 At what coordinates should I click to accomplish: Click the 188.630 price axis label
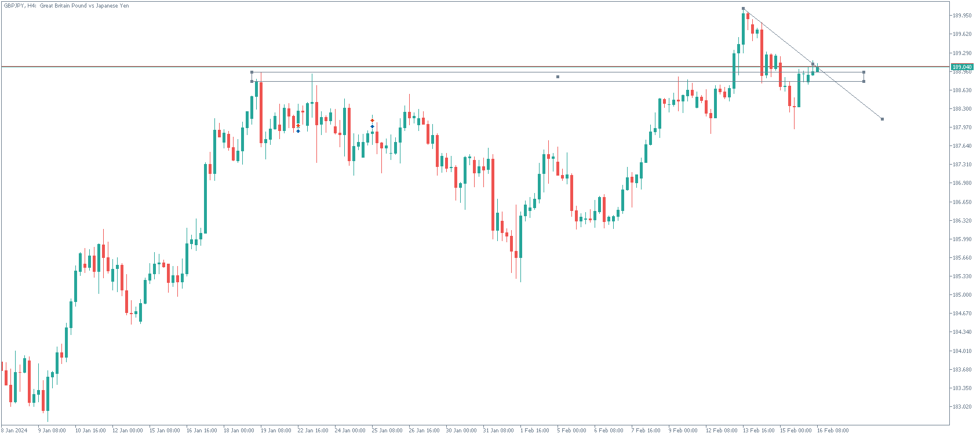(x=962, y=90)
